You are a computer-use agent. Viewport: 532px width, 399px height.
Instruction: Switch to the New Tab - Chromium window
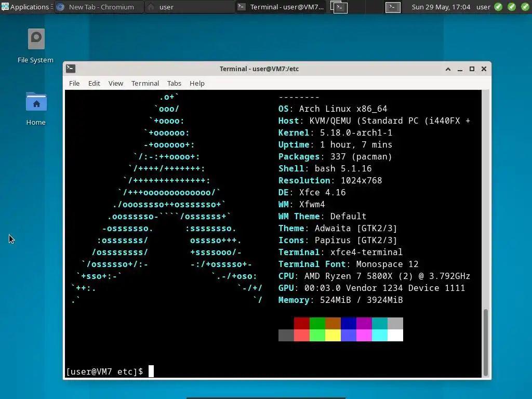99,7
